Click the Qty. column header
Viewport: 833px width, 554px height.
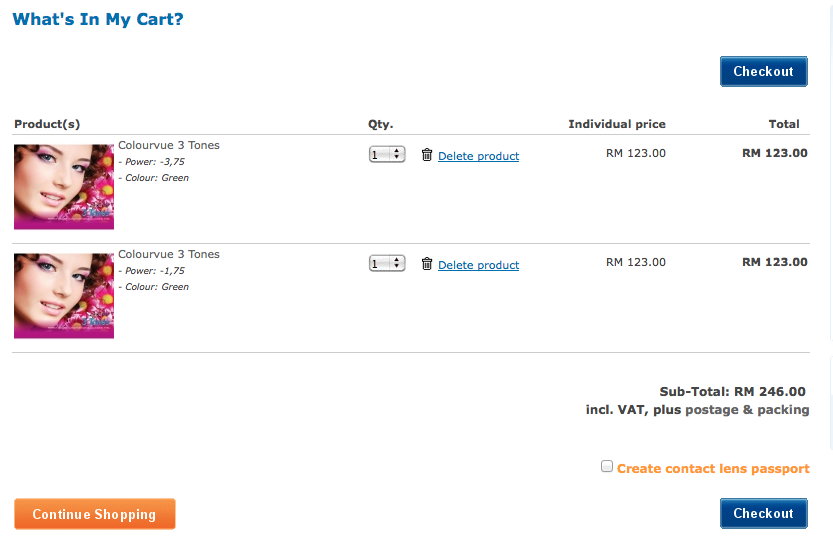(x=380, y=124)
